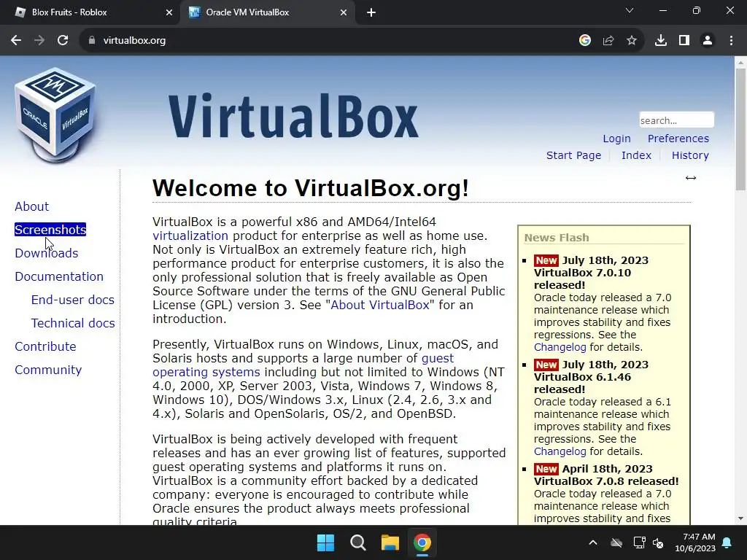
Task: Open the Documentation section
Action: [x=59, y=276]
